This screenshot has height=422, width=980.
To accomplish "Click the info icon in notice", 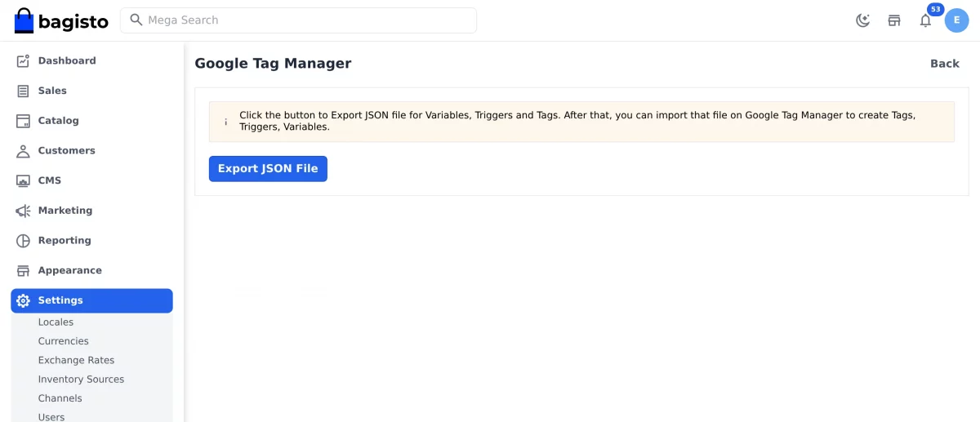I will (x=225, y=122).
